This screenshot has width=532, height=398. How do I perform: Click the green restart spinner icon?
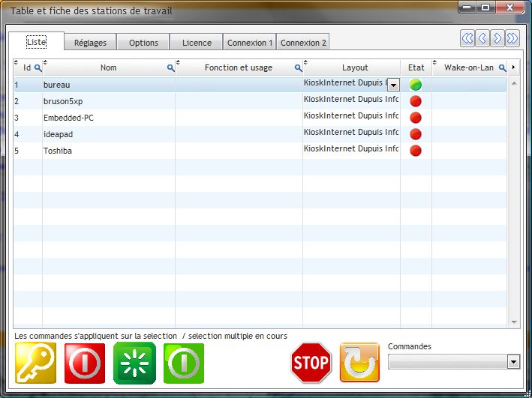tap(134, 364)
